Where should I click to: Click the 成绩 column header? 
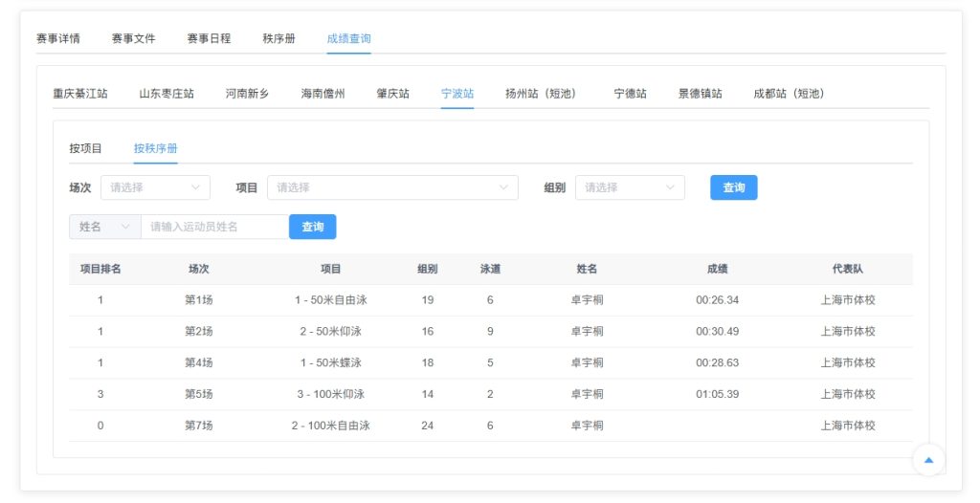pyautogui.click(x=717, y=269)
